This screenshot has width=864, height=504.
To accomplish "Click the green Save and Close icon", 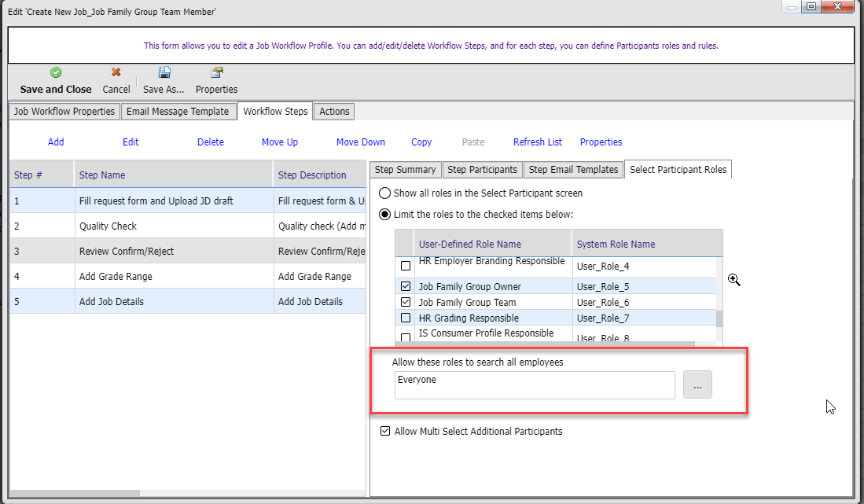I will pyautogui.click(x=56, y=72).
